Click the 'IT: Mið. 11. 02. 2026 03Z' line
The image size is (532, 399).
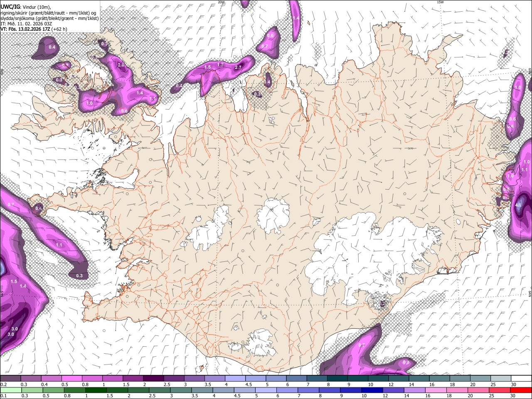click(x=26, y=24)
